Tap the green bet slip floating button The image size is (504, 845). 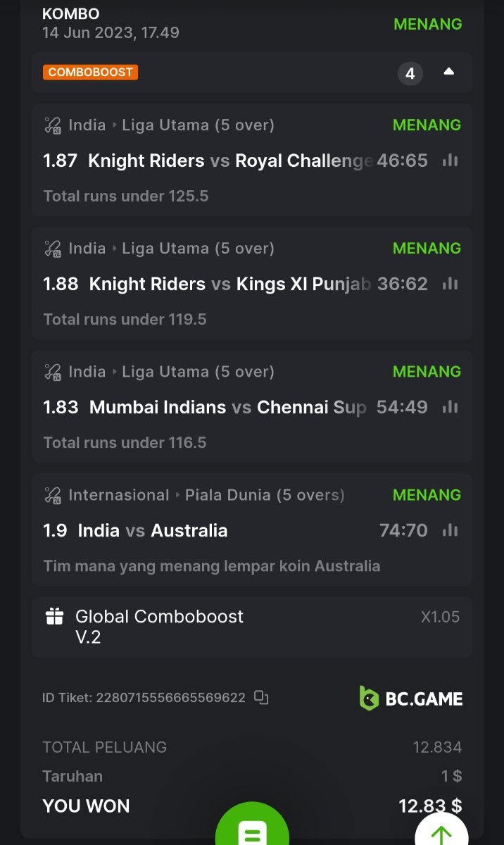[252, 831]
